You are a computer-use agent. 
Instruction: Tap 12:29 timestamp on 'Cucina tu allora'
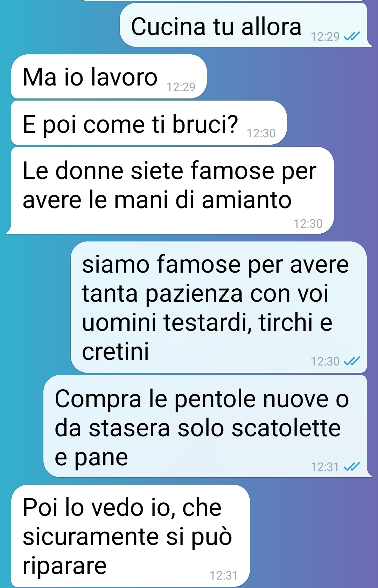point(325,36)
